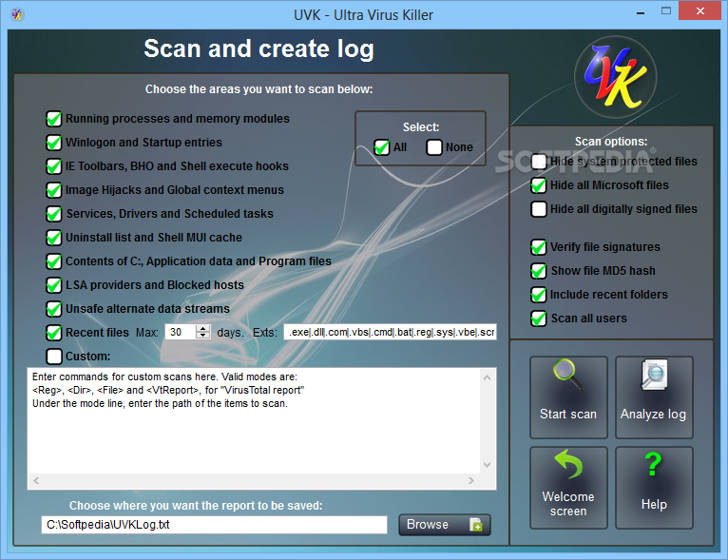Toggle Show file MD5 hash option
728x560 pixels.
tap(539, 271)
